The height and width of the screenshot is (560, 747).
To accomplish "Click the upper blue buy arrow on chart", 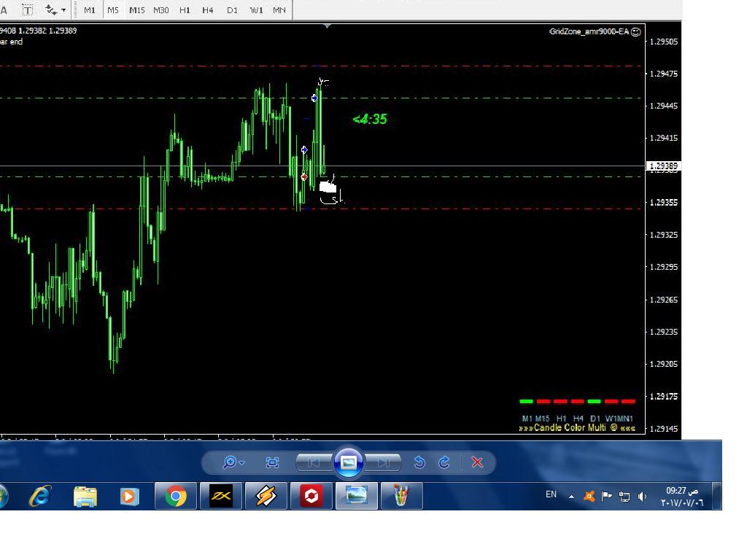I will tap(314, 98).
